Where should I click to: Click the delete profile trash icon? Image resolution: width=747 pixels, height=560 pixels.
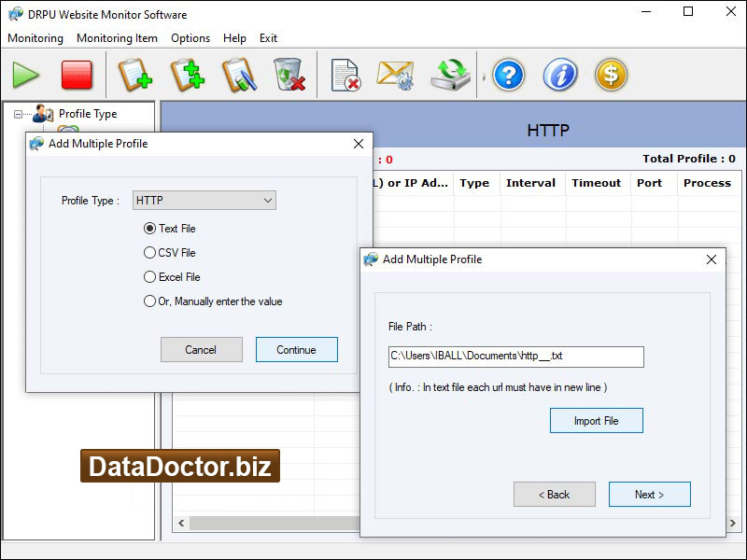[289, 75]
